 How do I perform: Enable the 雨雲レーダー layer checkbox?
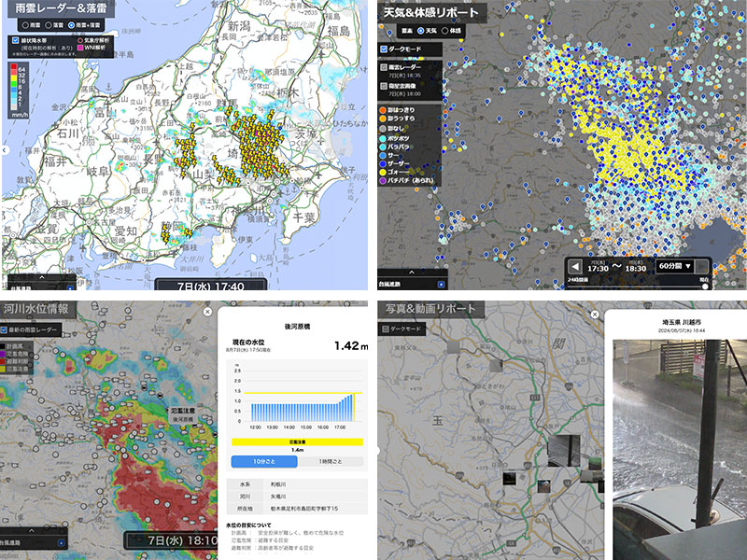tap(384, 67)
